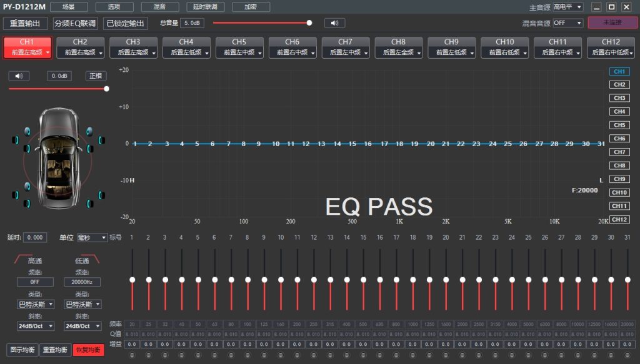Click the 总音量 master volume slider handle
The height and width of the screenshot is (364, 640).
click(x=309, y=23)
